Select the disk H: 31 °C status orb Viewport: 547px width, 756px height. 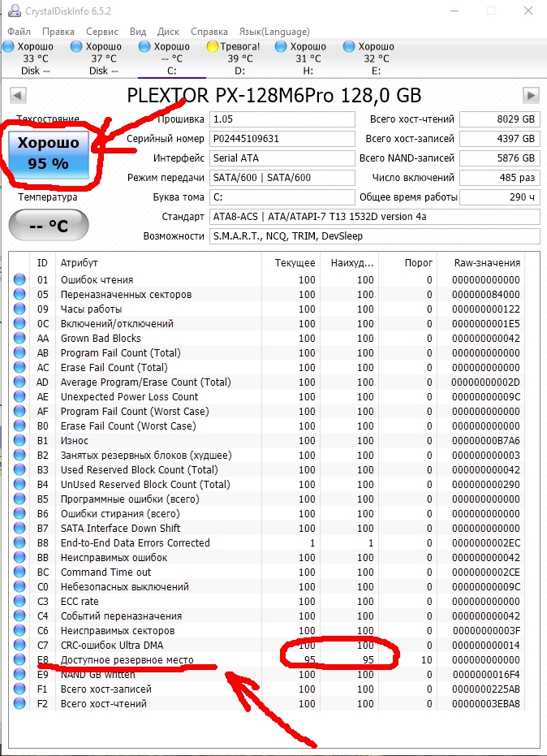pyautogui.click(x=281, y=47)
